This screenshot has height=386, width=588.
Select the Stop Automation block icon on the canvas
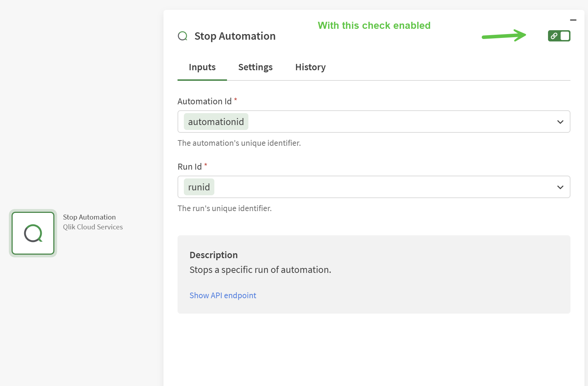tap(33, 233)
